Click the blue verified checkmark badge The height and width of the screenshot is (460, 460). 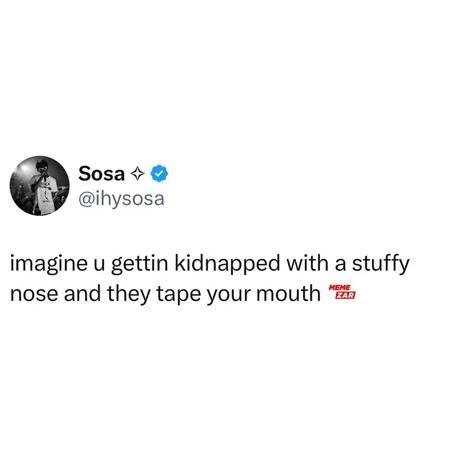160,174
